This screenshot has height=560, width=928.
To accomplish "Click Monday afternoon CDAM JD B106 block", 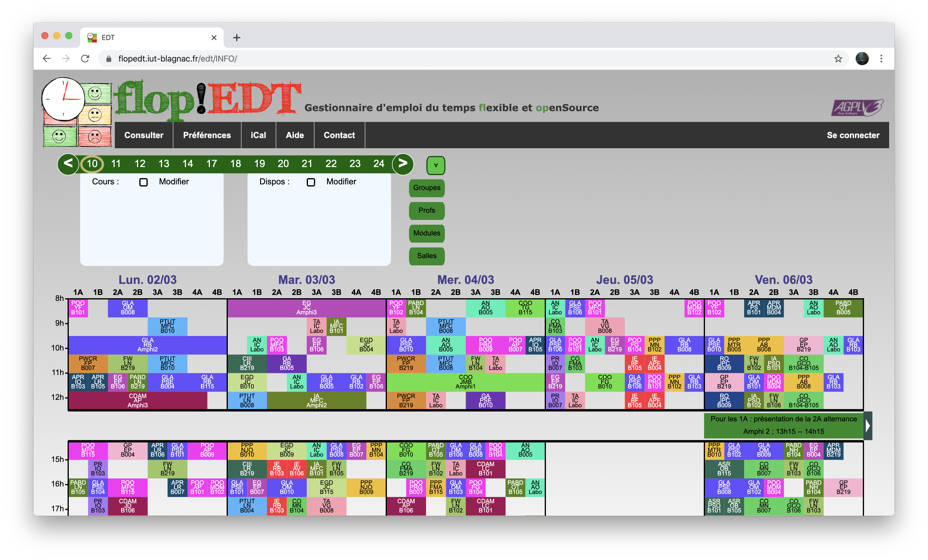I will (x=128, y=506).
